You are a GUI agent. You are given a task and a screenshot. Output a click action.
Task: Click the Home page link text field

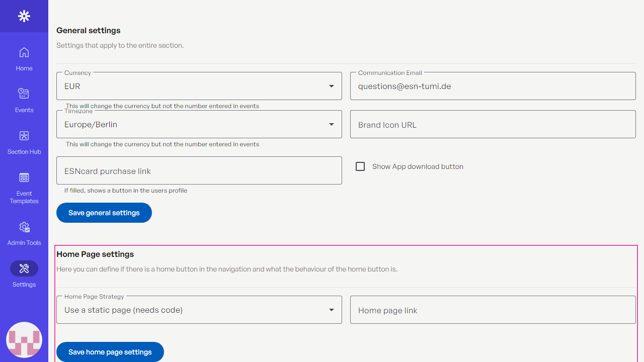[493, 310]
